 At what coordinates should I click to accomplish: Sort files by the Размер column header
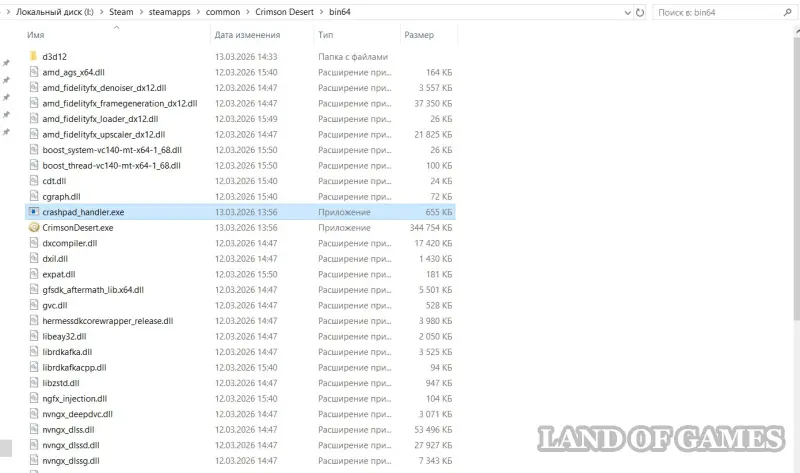click(418, 34)
